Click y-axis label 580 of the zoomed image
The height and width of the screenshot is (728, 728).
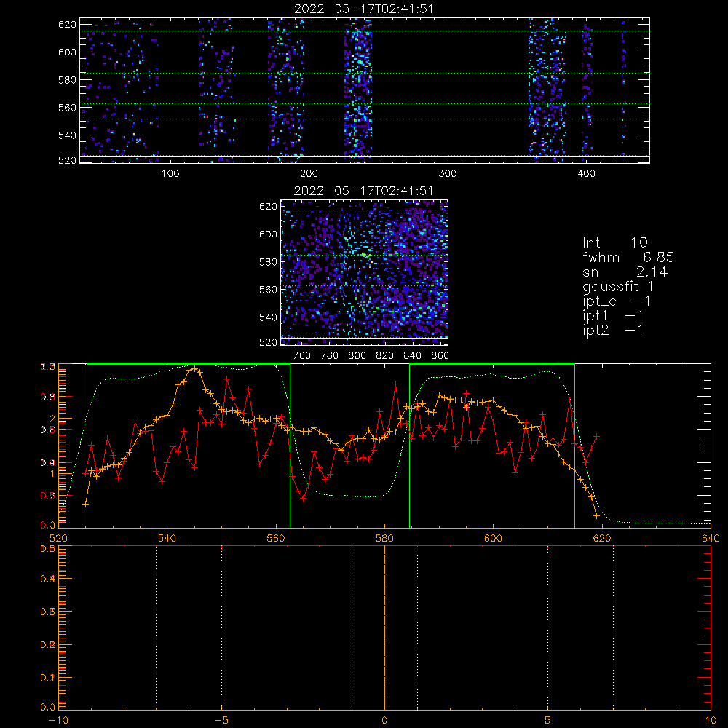tap(269, 262)
